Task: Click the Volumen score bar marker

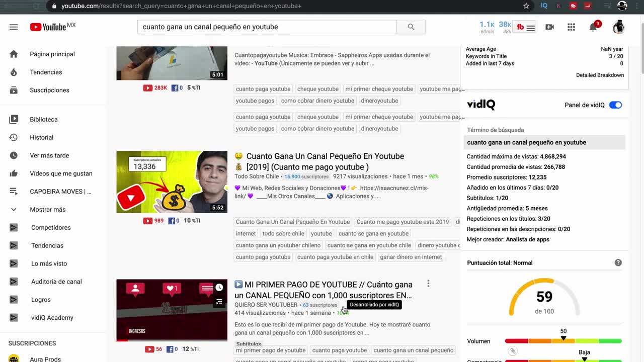Action: pyautogui.click(x=563, y=338)
